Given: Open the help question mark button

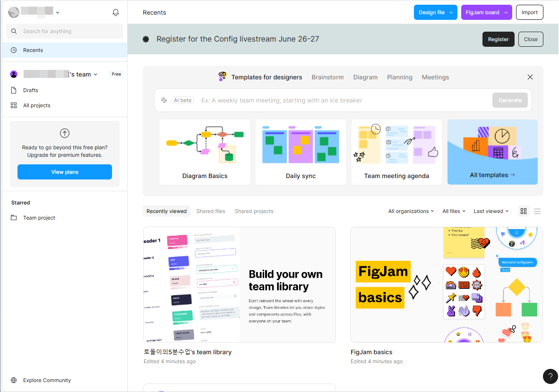Looking at the screenshot, I should pos(550,376).
